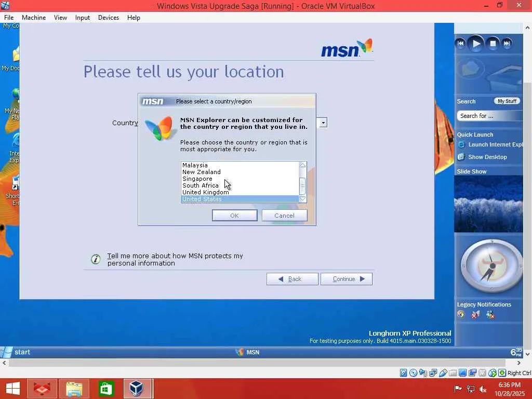Viewport: 532px width, 399px height.
Task: Open File Explorer on host taskbar
Action: pos(74,389)
